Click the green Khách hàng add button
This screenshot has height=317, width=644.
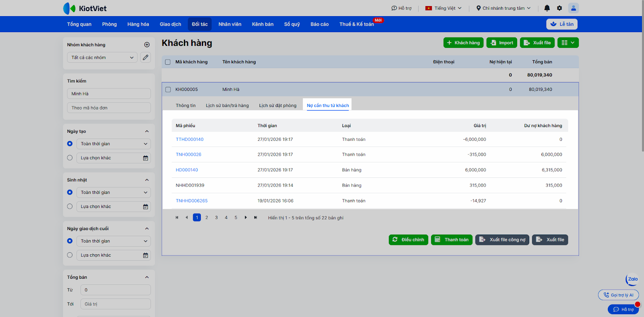(x=463, y=43)
